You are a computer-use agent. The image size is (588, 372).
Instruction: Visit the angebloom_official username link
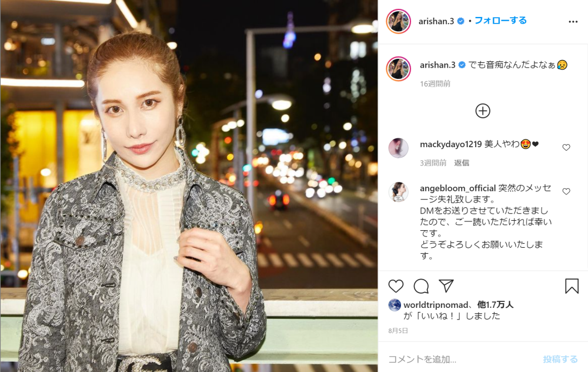pyautogui.click(x=458, y=188)
